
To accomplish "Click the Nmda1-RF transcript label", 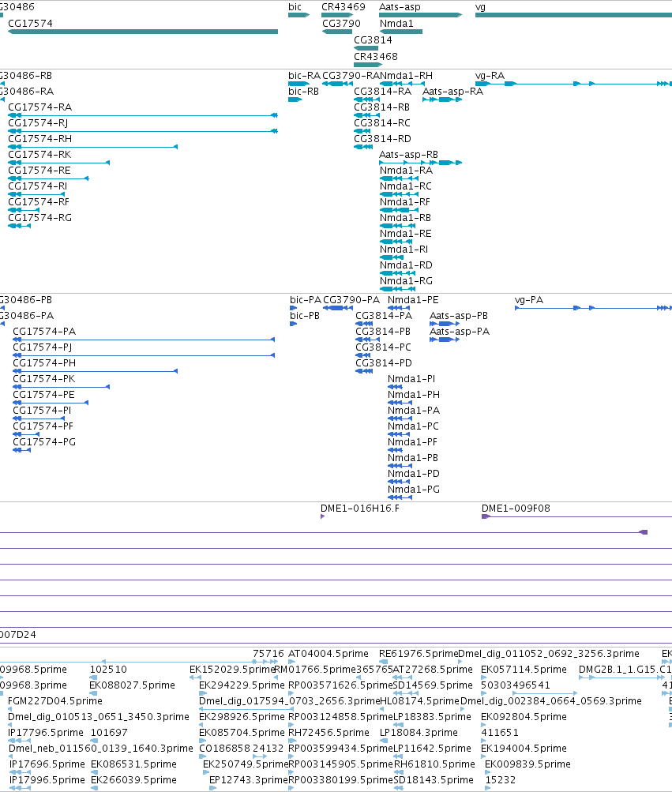I will coord(405,201).
